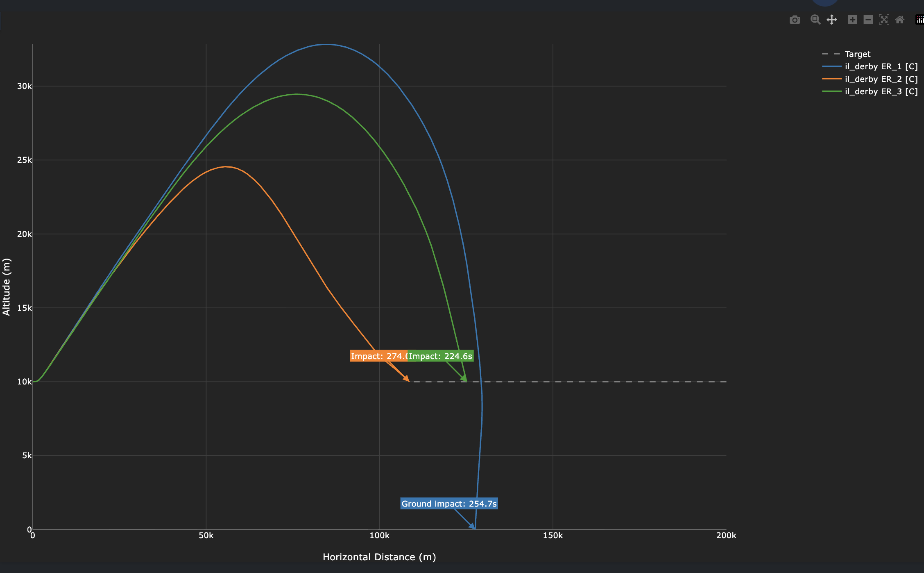924x573 pixels.
Task: Zoom in with the plus button
Action: point(852,20)
